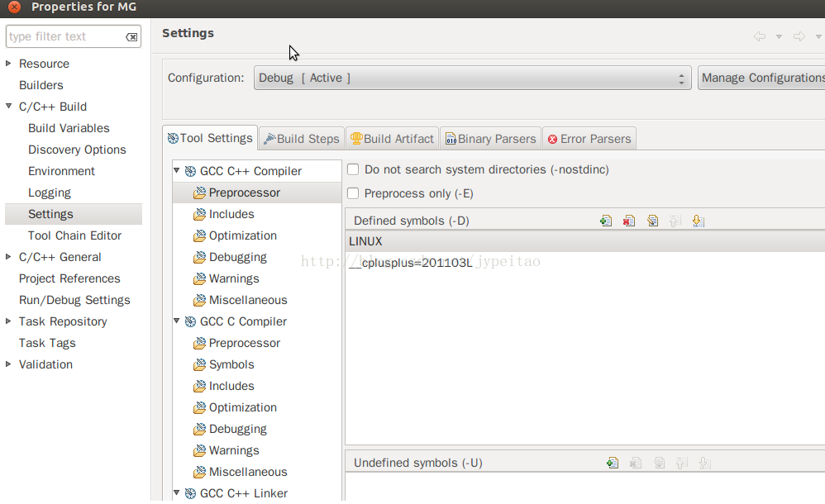
Task: Select Optimization under GCC C++ Compiler
Action: (x=242, y=235)
